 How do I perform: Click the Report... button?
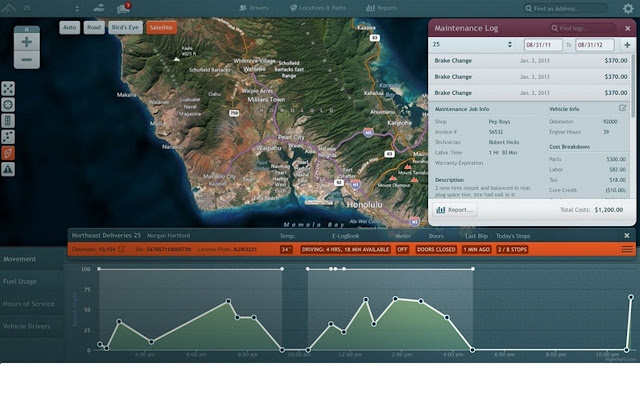455,210
